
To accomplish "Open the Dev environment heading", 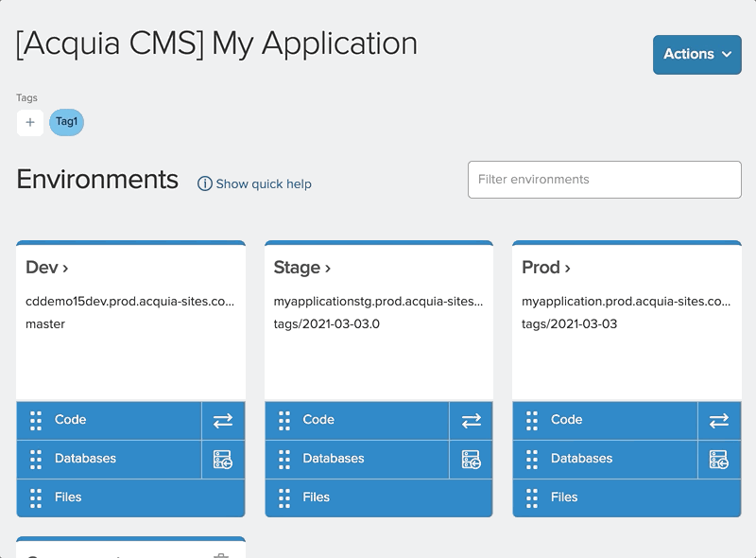I will pyautogui.click(x=47, y=268).
